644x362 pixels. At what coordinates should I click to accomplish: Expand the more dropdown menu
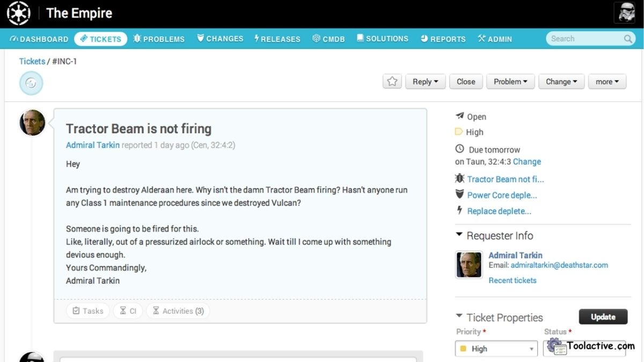pyautogui.click(x=607, y=81)
